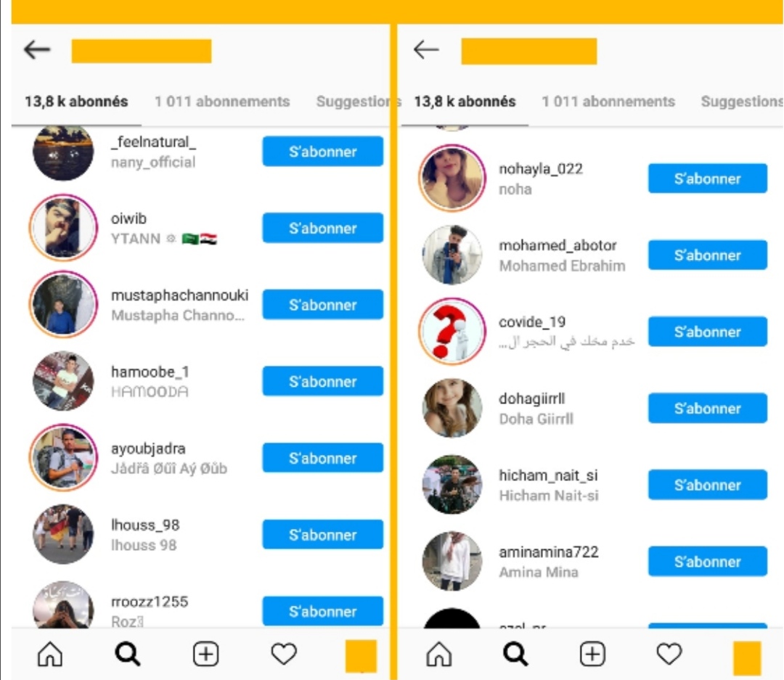Tap new post plus icon in right bar
The height and width of the screenshot is (680, 784).
pos(592,654)
